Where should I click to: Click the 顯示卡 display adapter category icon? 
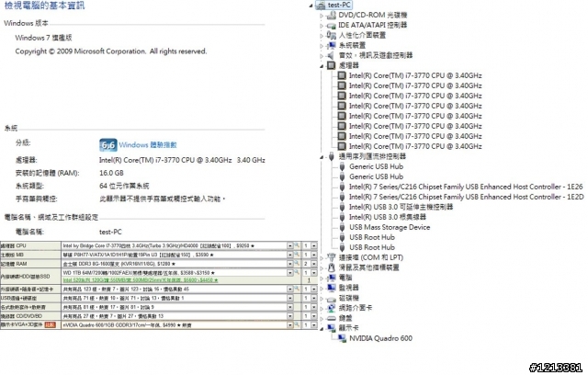pos(331,328)
